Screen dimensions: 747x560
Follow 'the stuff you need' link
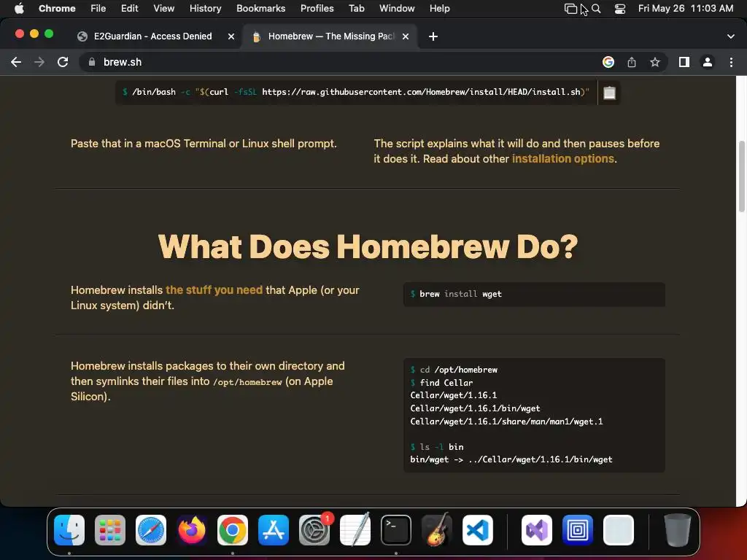pos(214,290)
